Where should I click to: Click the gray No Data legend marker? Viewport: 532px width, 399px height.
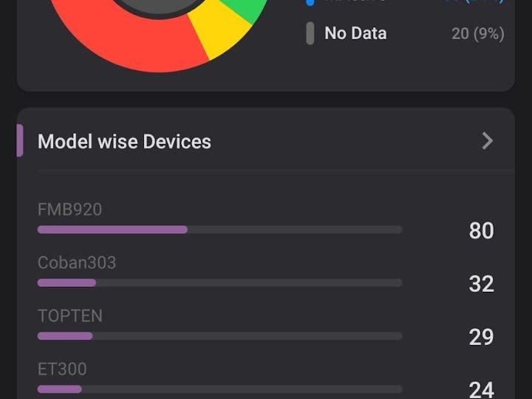point(310,33)
